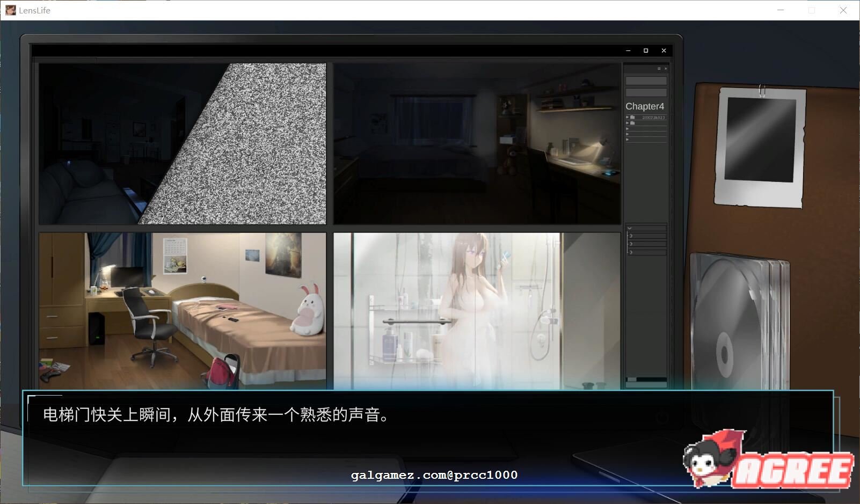The image size is (860, 504).
Task: Click the dialogue text to advance the story
Action: (x=215, y=415)
